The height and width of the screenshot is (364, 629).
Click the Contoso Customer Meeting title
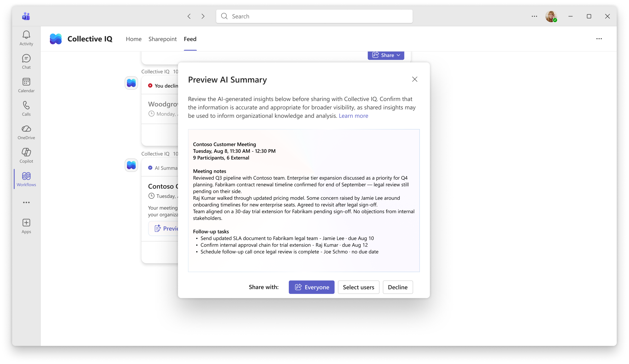[x=224, y=144]
